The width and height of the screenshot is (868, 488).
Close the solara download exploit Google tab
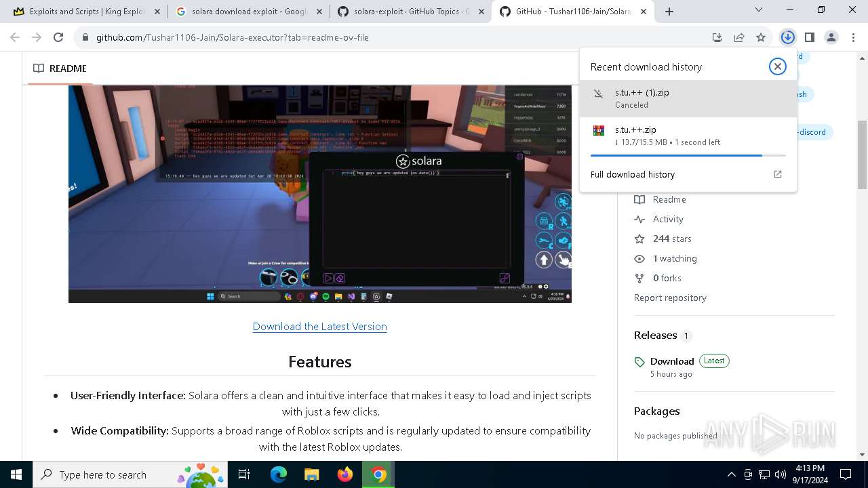pos(319,12)
